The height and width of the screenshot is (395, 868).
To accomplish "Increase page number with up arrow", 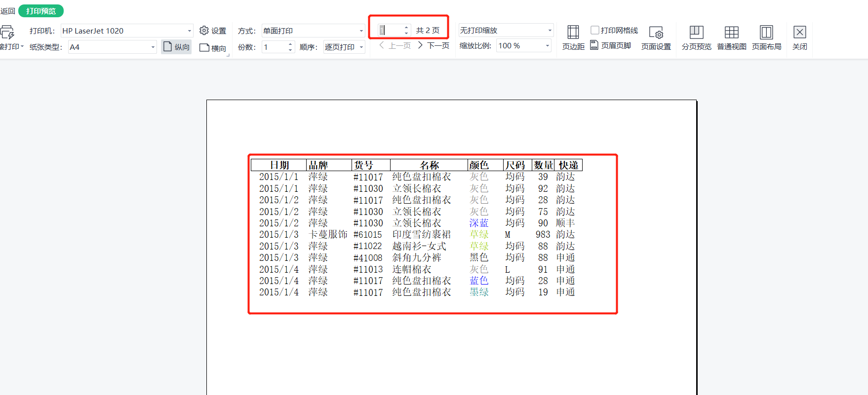I will click(406, 28).
